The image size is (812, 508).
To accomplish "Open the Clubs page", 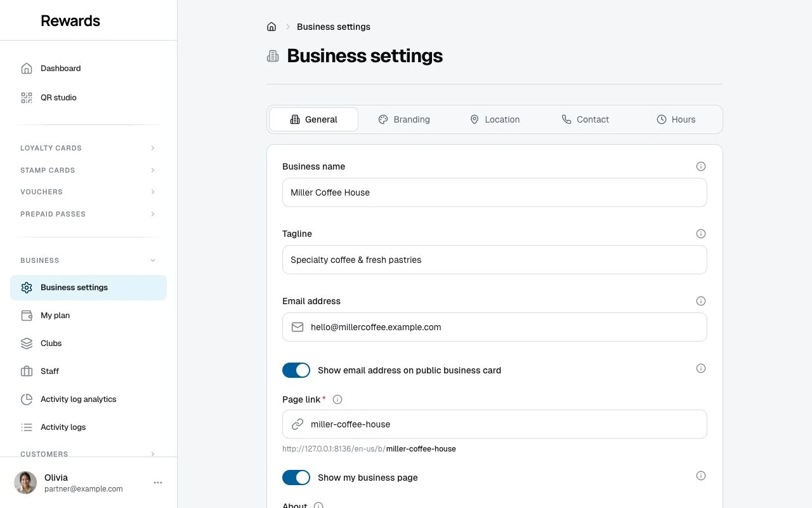I will [88, 344].
